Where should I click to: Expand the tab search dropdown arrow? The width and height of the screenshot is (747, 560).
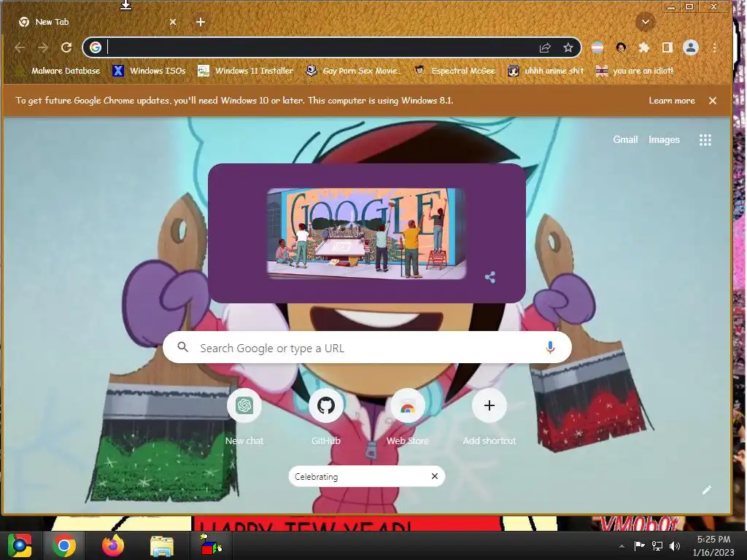click(645, 22)
